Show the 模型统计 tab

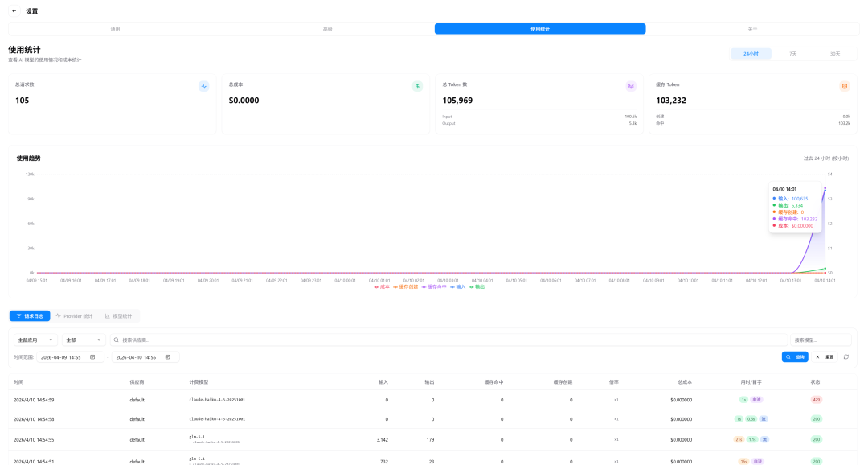(118, 316)
